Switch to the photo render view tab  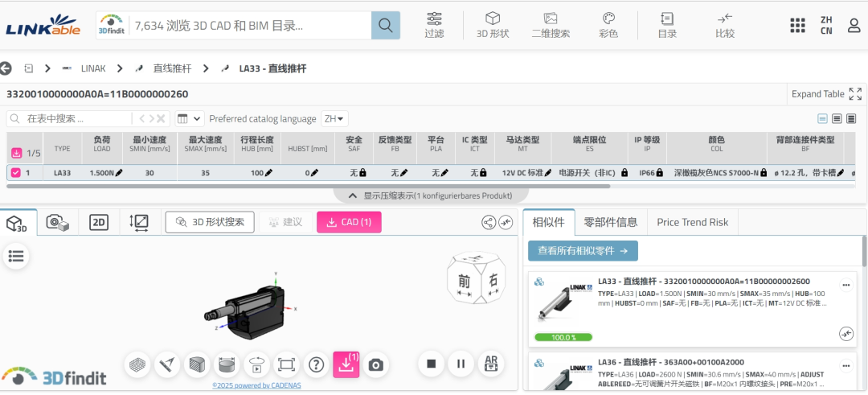point(58,223)
